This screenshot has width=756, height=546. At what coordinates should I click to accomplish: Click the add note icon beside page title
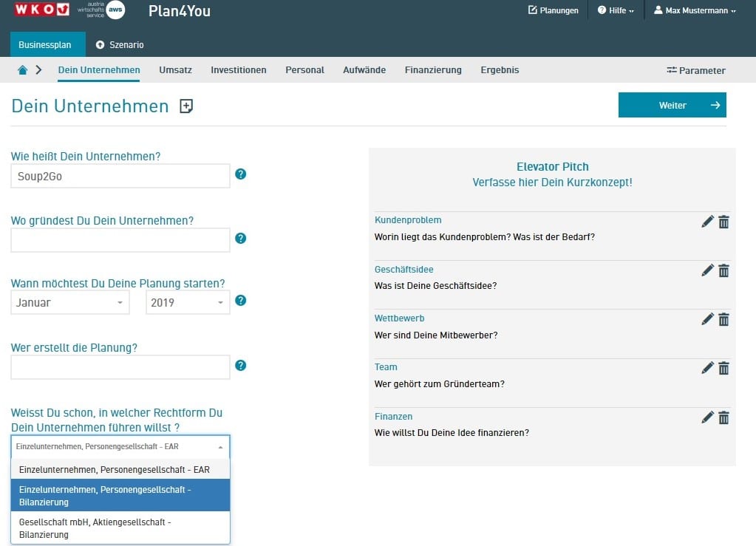click(x=186, y=106)
